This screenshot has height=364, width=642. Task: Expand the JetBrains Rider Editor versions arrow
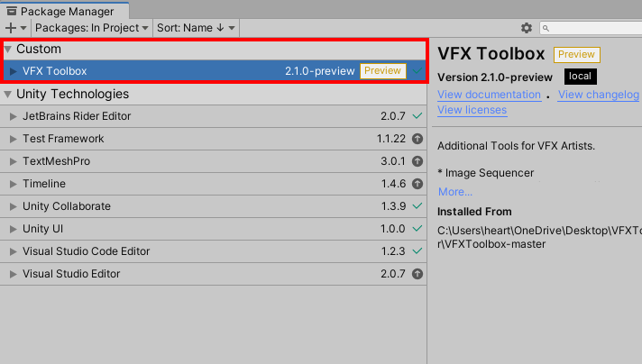pyautogui.click(x=14, y=116)
